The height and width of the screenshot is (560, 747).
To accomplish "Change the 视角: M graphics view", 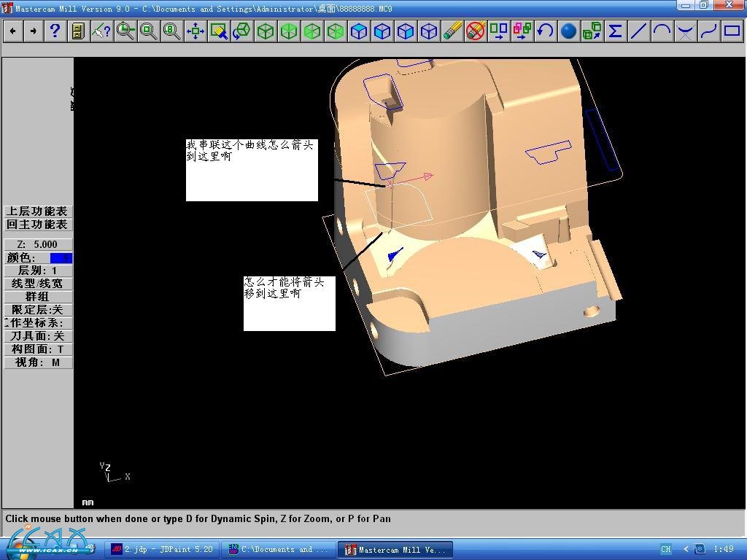I will (38, 362).
